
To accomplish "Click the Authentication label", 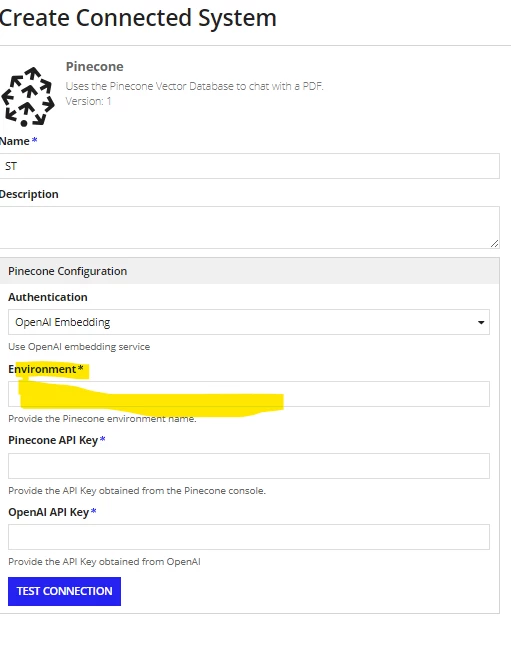I will [48, 297].
